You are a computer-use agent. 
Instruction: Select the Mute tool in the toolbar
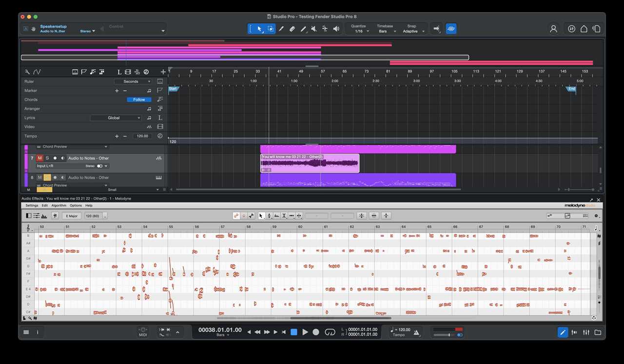[313, 28]
